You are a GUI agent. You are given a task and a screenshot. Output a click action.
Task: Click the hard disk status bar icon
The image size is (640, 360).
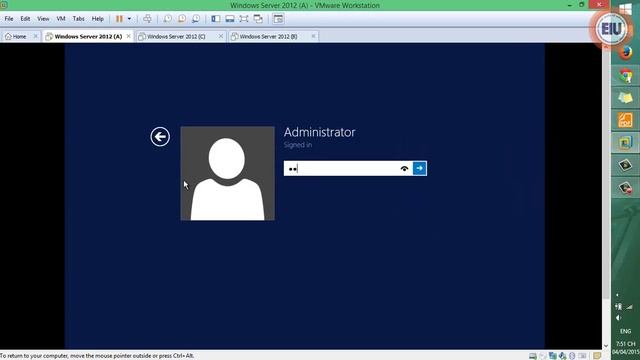pyautogui.click(x=533, y=356)
